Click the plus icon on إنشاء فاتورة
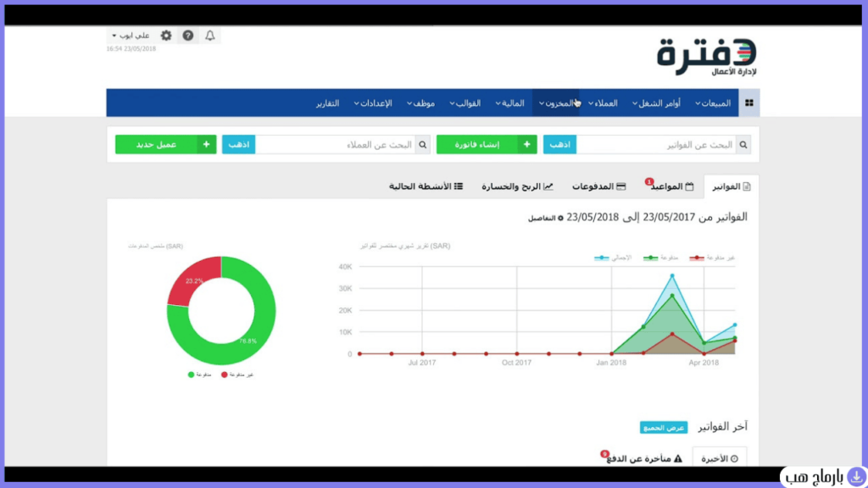This screenshot has height=488, width=868. pyautogui.click(x=527, y=144)
